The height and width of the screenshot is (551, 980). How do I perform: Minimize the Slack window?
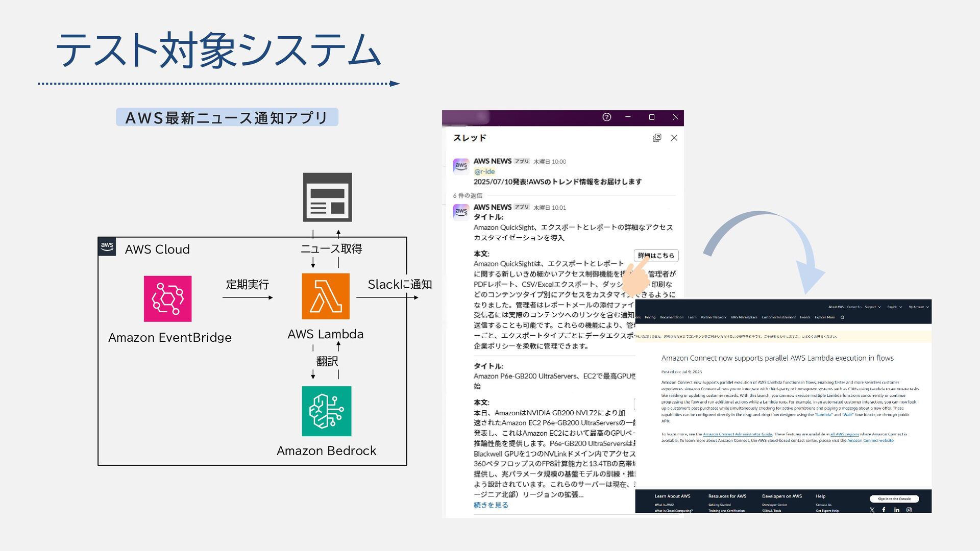628,117
